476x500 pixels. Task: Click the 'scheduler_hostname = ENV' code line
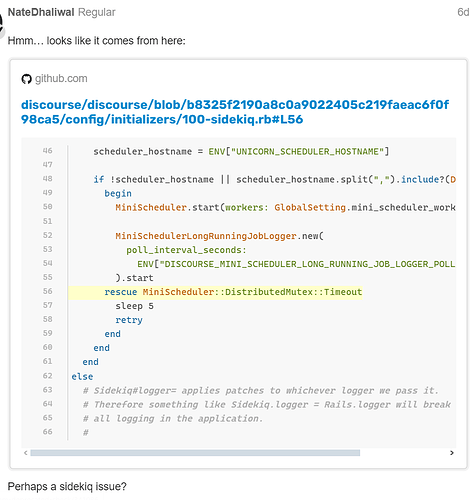241,152
